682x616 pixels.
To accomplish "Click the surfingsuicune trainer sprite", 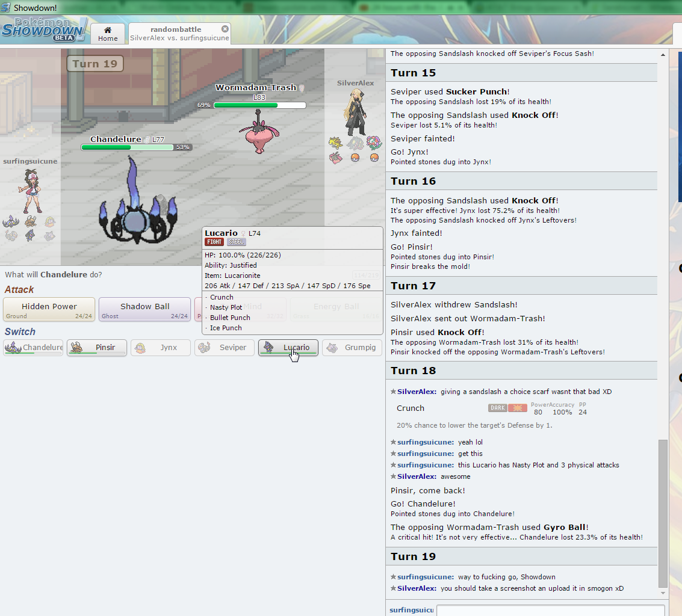I will (x=30, y=191).
